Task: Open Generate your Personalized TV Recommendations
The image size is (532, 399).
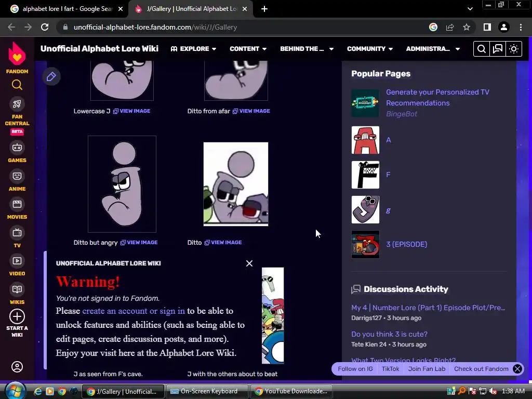Action: tap(437, 97)
